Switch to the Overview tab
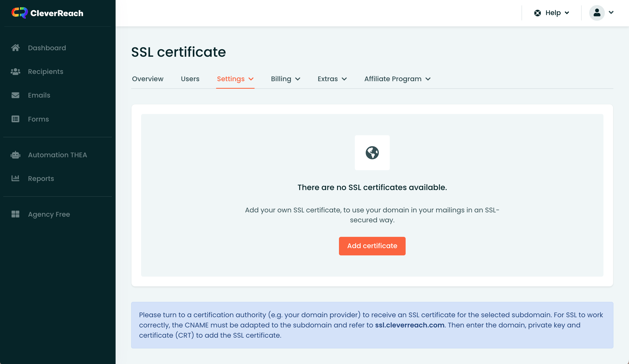 (148, 79)
